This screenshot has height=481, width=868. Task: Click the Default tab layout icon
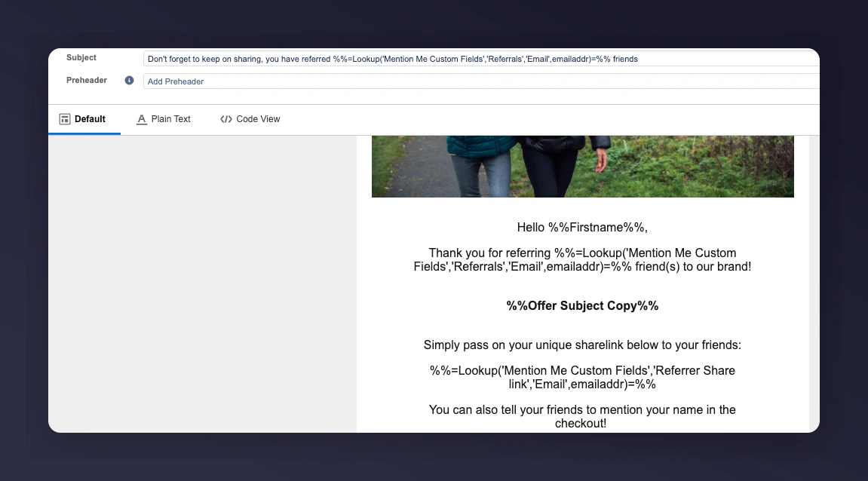click(x=65, y=119)
